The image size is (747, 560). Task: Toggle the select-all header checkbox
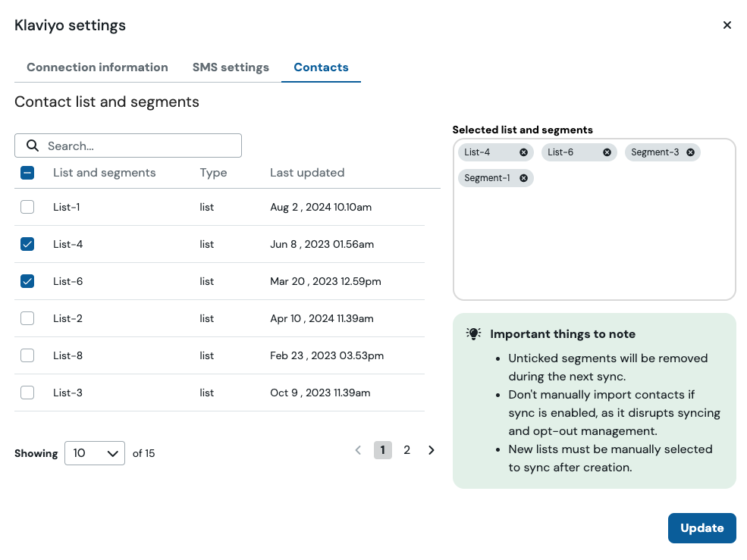tap(27, 173)
